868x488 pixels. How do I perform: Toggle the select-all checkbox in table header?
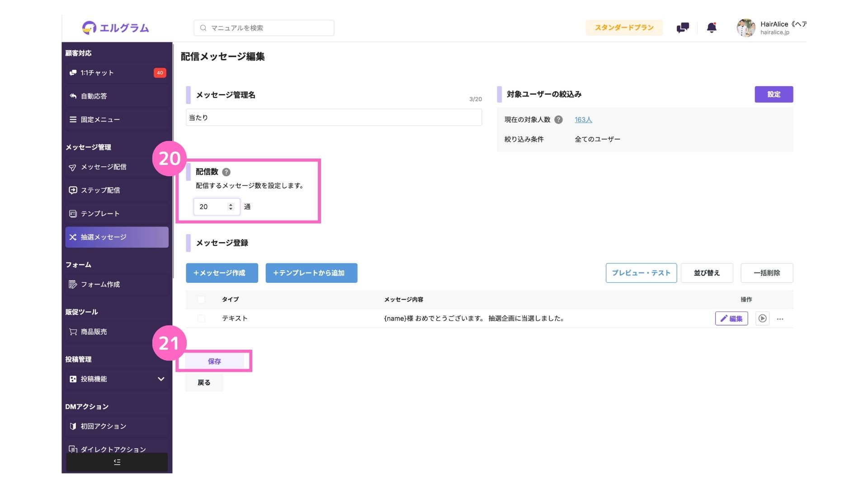tap(201, 300)
